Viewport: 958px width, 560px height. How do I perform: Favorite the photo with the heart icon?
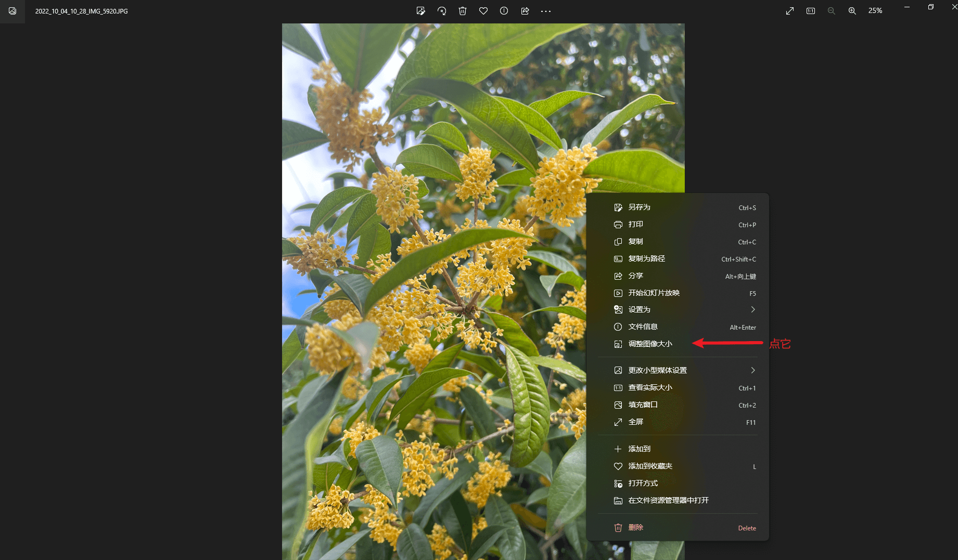[483, 11]
